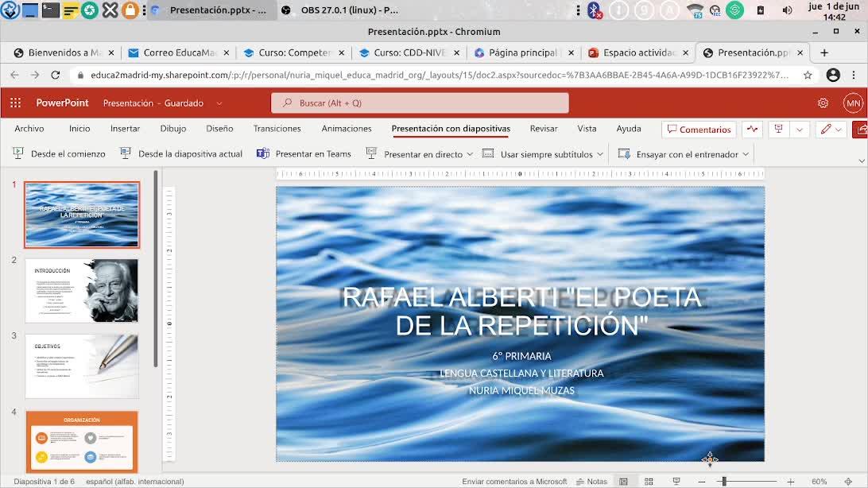Click Presentar en directo
The image size is (868, 488).
click(x=415, y=154)
